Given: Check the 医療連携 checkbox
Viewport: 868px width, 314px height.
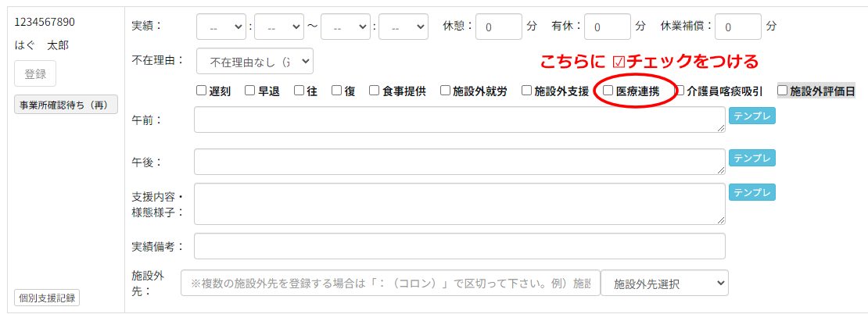Looking at the screenshot, I should (x=608, y=91).
